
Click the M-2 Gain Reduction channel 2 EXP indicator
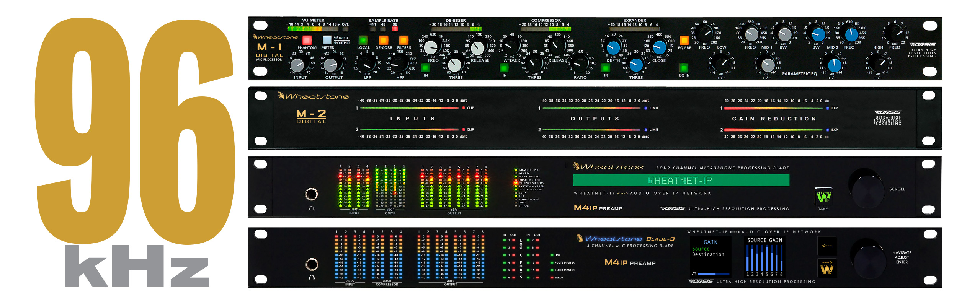pos(828,130)
